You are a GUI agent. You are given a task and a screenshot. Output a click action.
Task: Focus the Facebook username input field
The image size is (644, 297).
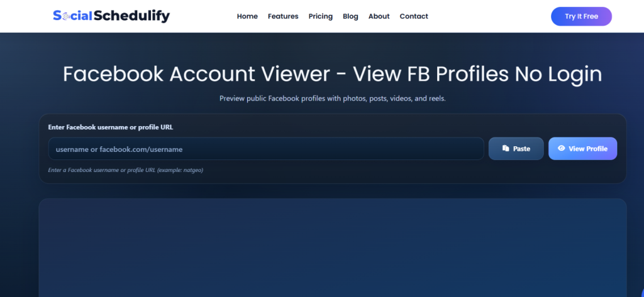point(266,148)
